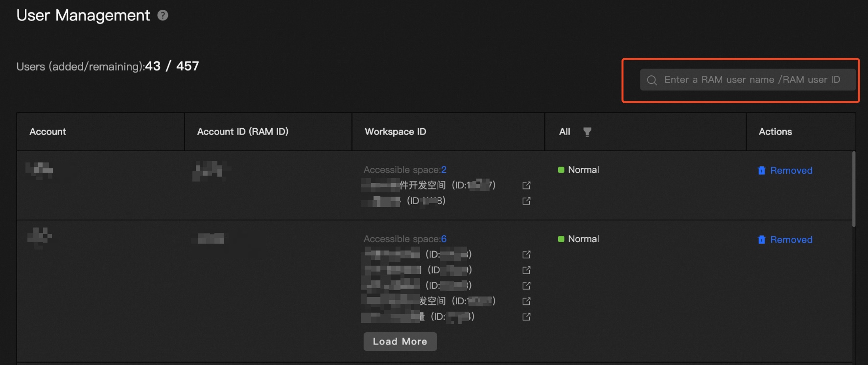Click the magnifier icon in the search box
The height and width of the screenshot is (365, 868).
click(652, 80)
